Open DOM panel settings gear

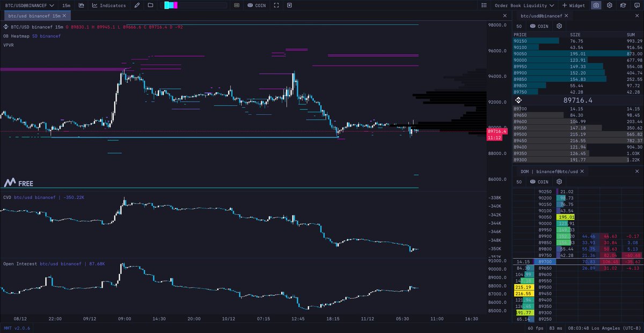click(x=559, y=182)
